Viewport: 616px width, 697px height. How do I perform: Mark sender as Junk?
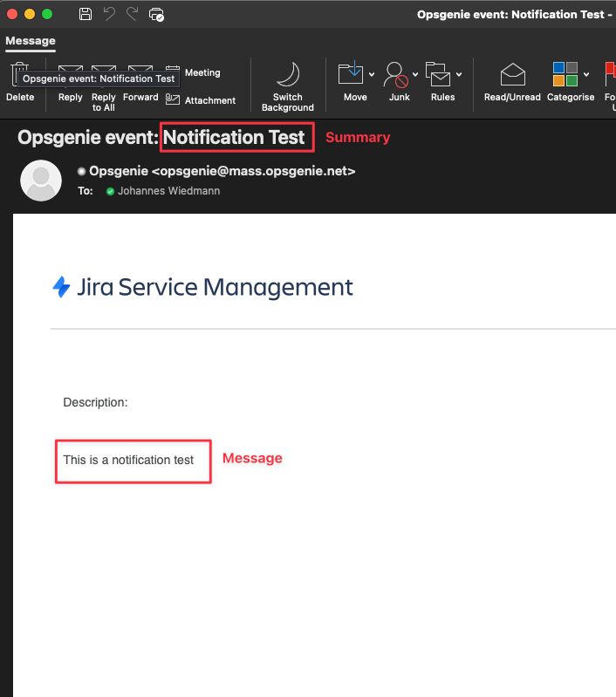click(396, 82)
